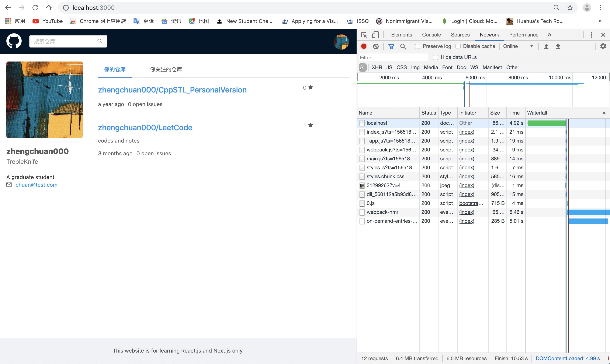Screen dimensions: 610x364
Task: Bookmark this page with the star icon
Action: 570,8
